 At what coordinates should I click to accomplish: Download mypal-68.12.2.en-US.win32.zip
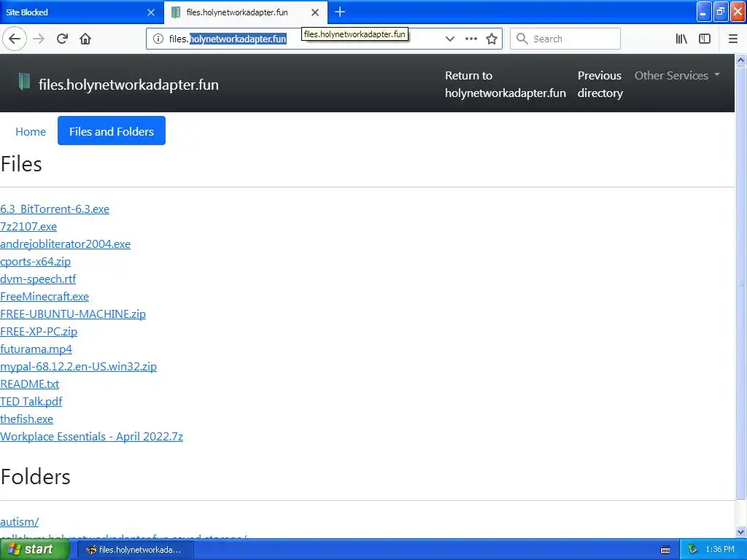[79, 367]
